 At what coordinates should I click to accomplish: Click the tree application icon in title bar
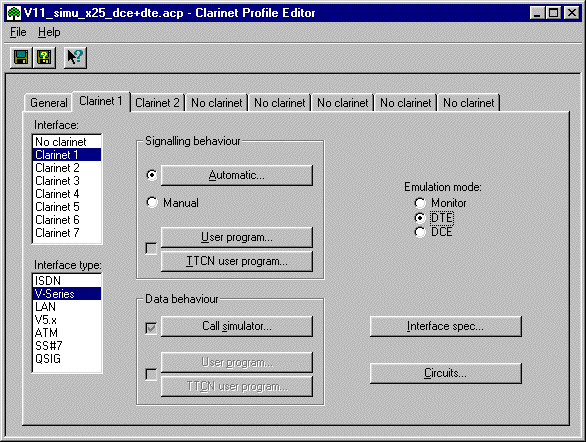(x=14, y=13)
